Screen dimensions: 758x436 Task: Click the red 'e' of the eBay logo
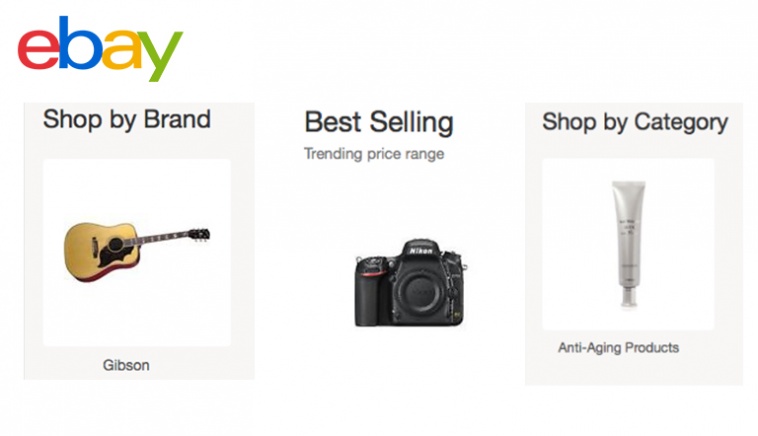click(38, 49)
